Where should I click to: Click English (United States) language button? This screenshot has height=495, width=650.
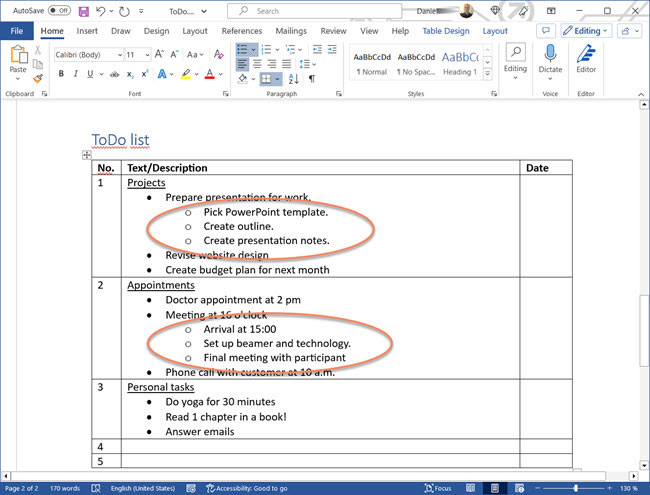click(x=143, y=488)
